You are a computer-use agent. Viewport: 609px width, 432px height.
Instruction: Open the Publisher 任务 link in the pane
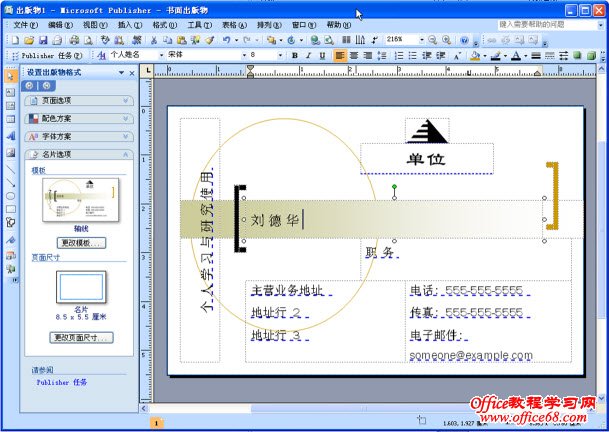tap(62, 382)
